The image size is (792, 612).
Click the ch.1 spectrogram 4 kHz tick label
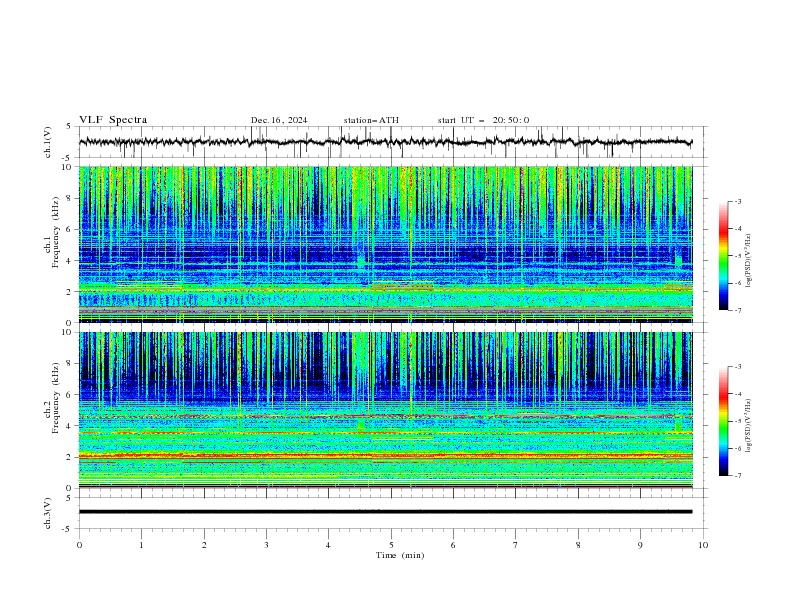[70, 261]
